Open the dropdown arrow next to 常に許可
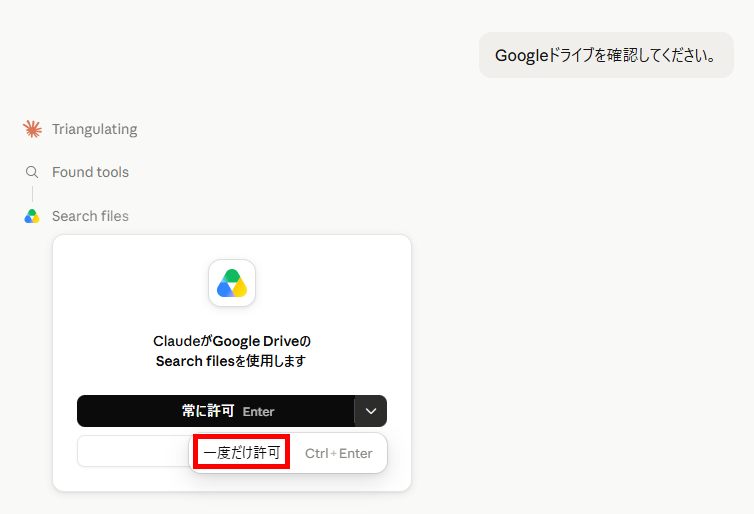This screenshot has width=754, height=514. click(371, 411)
